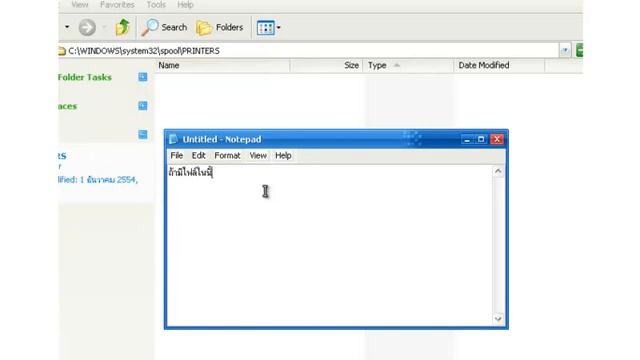The width and height of the screenshot is (640, 360).
Task: Click Notepad scrollbar up arrow
Action: [498, 171]
